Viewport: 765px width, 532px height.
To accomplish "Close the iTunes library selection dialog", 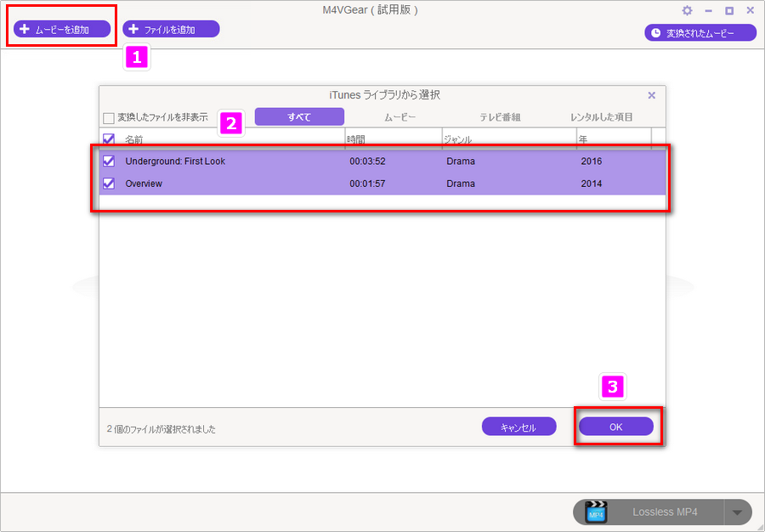I will [x=651, y=95].
